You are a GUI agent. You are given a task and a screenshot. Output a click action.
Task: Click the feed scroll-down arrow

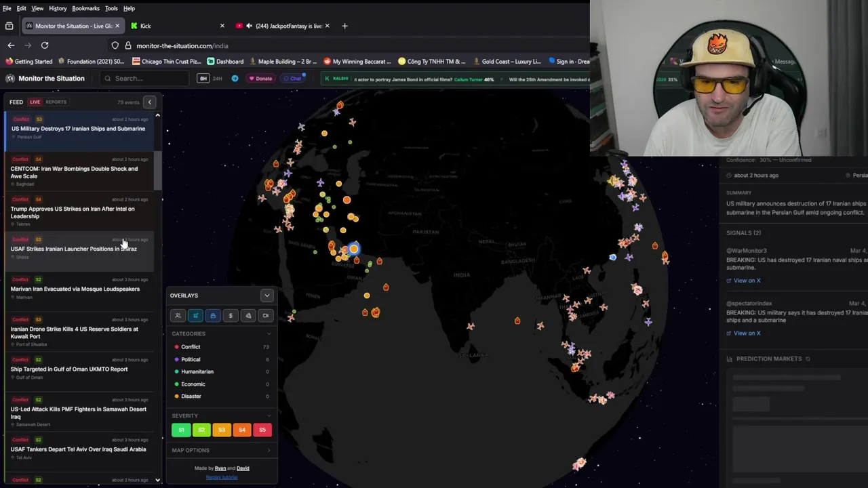[x=157, y=481]
